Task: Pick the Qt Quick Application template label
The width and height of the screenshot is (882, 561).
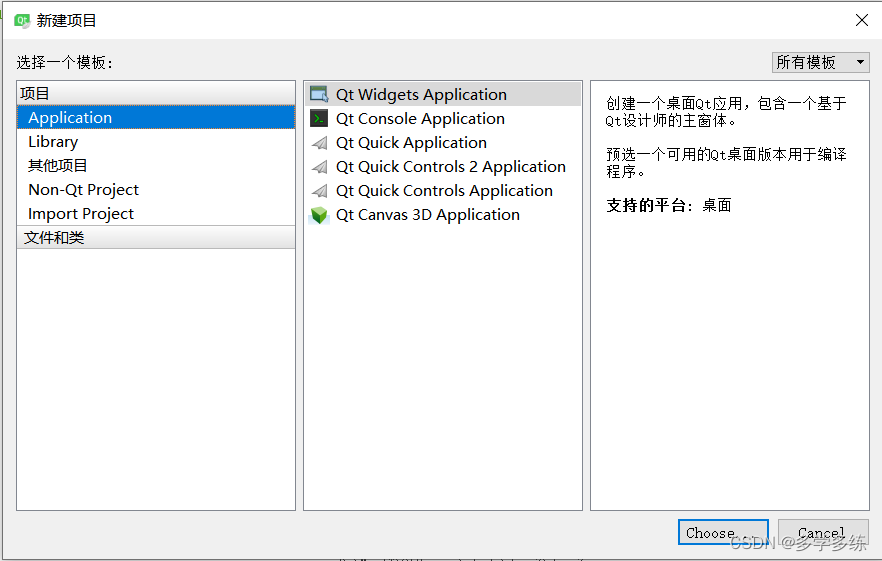Action: click(411, 143)
